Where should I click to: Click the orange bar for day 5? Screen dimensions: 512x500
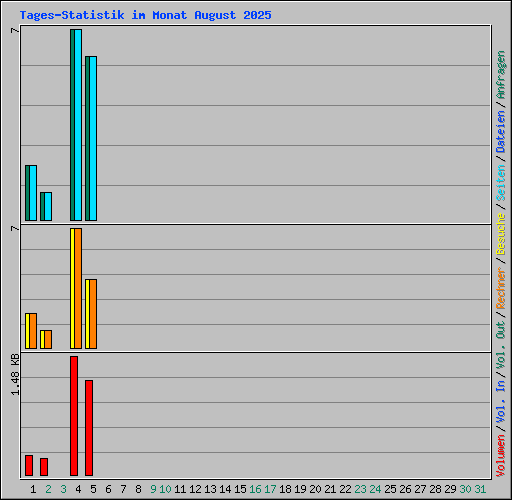93,314
